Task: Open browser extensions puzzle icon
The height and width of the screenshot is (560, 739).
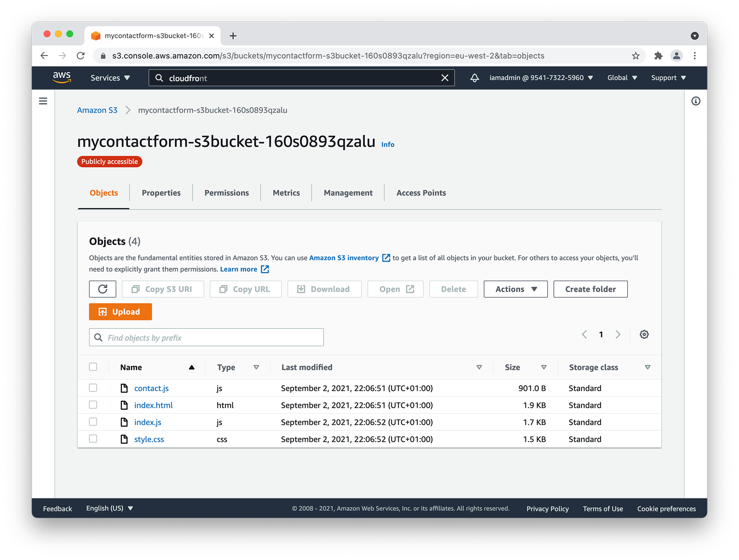Action: (x=658, y=56)
